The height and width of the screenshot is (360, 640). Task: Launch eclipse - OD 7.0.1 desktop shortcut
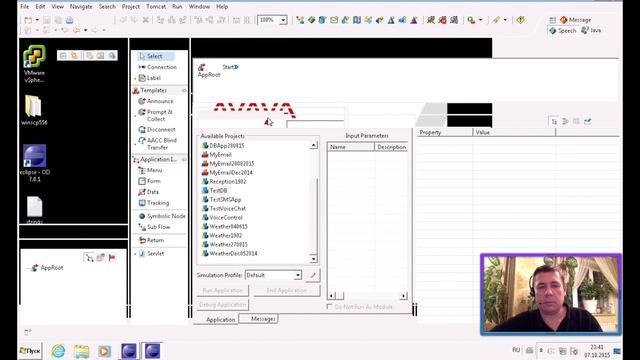point(34,163)
